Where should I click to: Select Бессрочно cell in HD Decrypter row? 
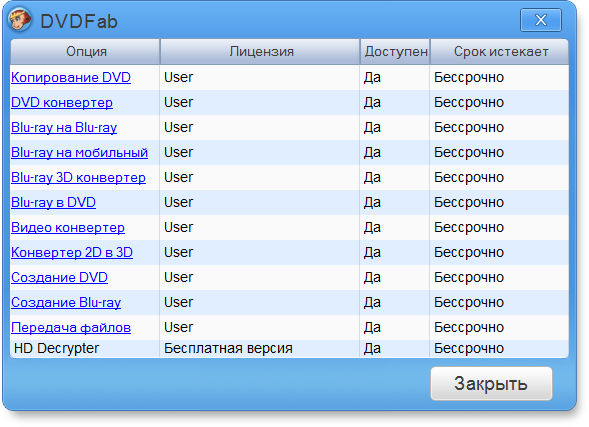click(x=499, y=349)
